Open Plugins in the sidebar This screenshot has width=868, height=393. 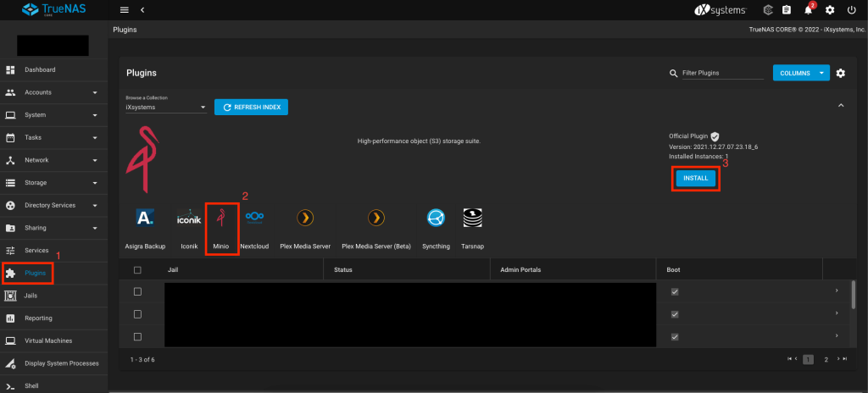tap(53, 273)
